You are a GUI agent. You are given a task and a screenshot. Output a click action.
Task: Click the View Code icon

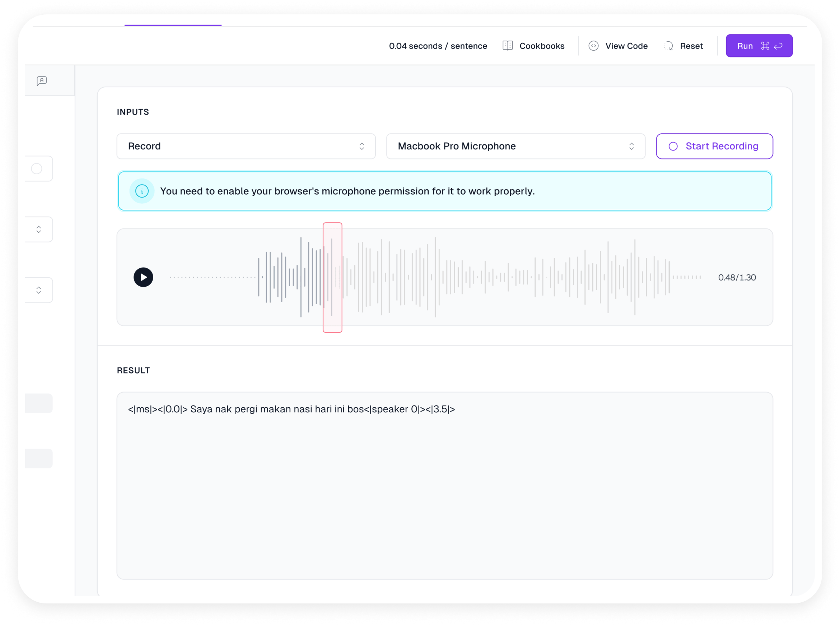click(x=593, y=46)
